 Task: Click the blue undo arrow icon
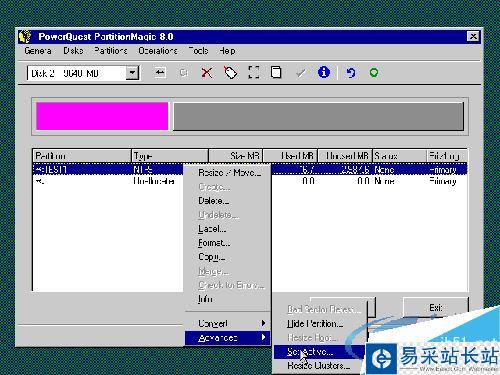350,72
